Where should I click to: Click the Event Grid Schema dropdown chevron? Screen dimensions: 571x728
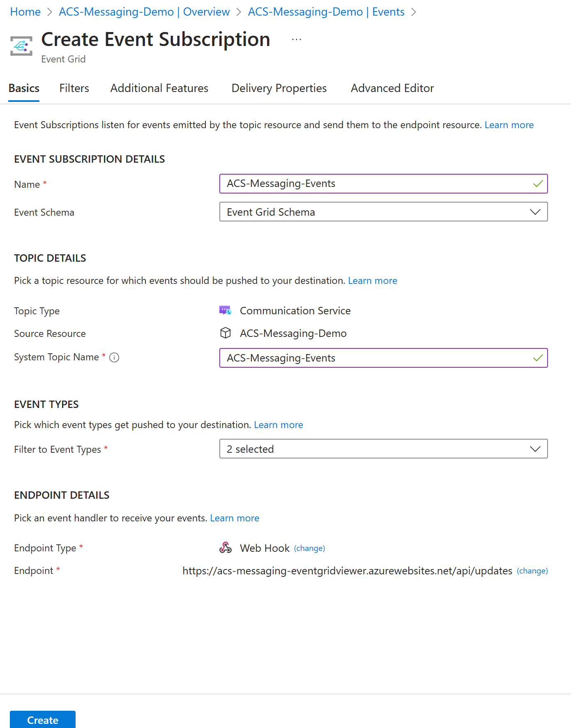coord(535,212)
